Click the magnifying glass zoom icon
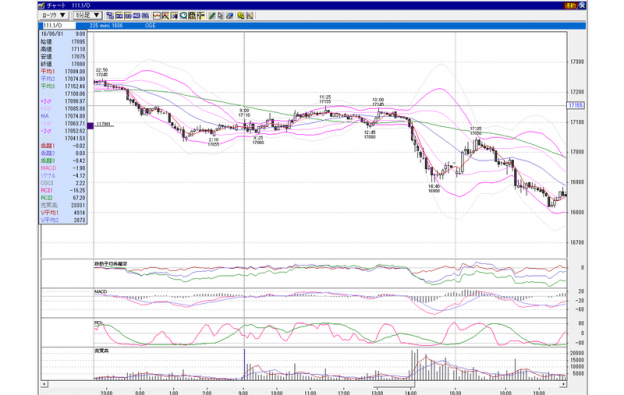The height and width of the screenshot is (395, 624). [183, 16]
